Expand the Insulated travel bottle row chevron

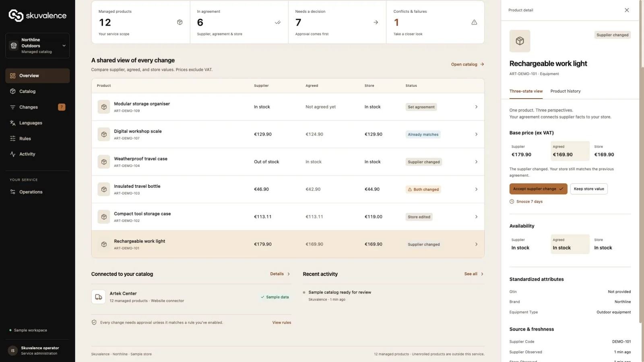click(x=476, y=189)
